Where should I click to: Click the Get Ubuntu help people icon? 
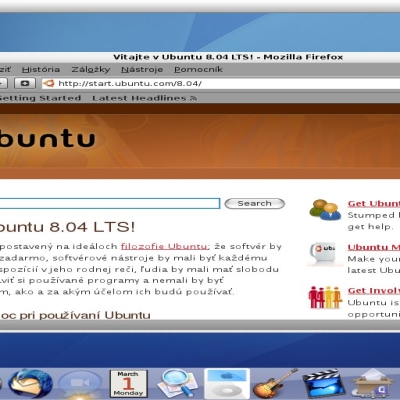click(x=325, y=210)
